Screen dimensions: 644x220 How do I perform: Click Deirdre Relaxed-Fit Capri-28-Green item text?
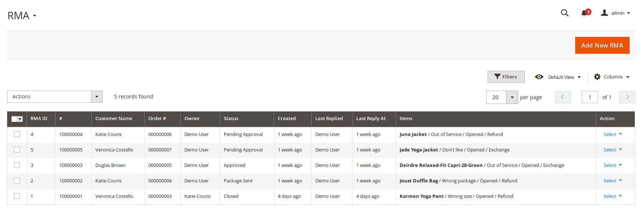(441, 165)
